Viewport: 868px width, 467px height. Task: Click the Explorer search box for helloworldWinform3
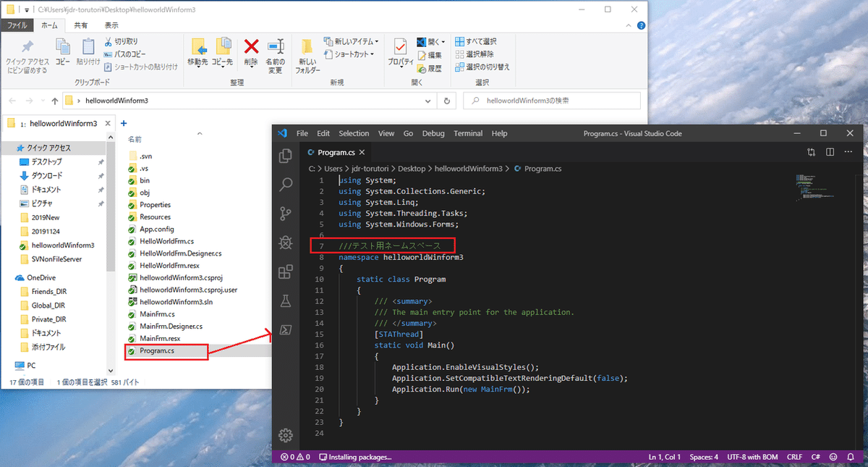(x=550, y=101)
